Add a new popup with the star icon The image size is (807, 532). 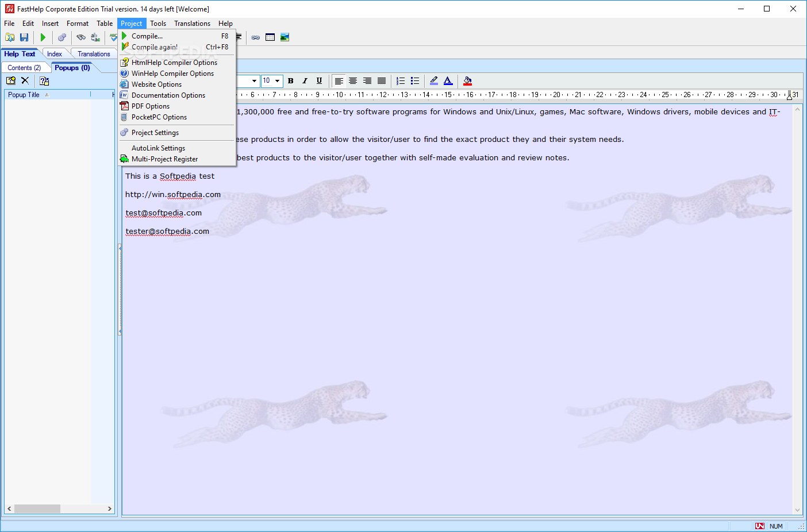tap(11, 81)
